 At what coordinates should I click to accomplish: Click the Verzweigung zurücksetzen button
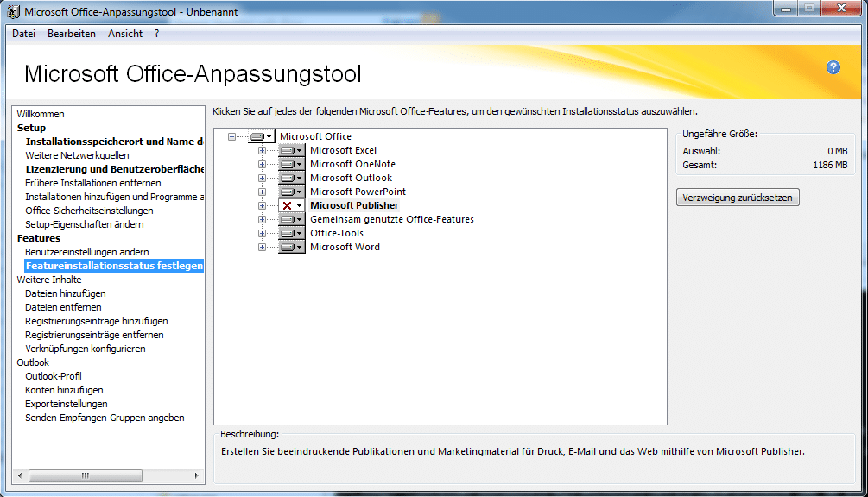click(x=738, y=198)
